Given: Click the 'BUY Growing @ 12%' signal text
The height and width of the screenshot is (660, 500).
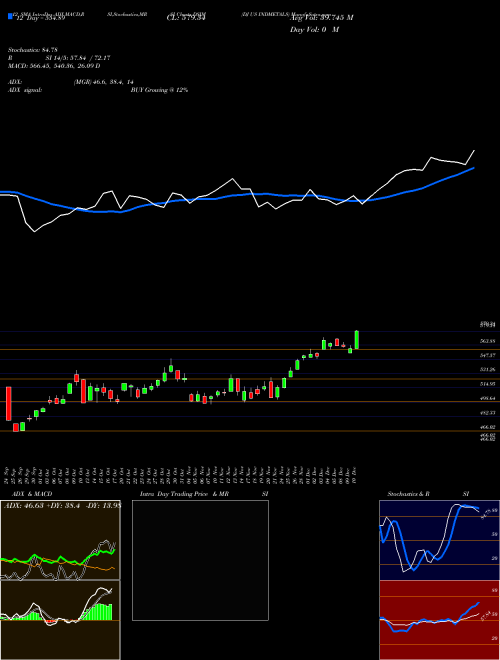Looking at the screenshot, I should click(x=159, y=90).
